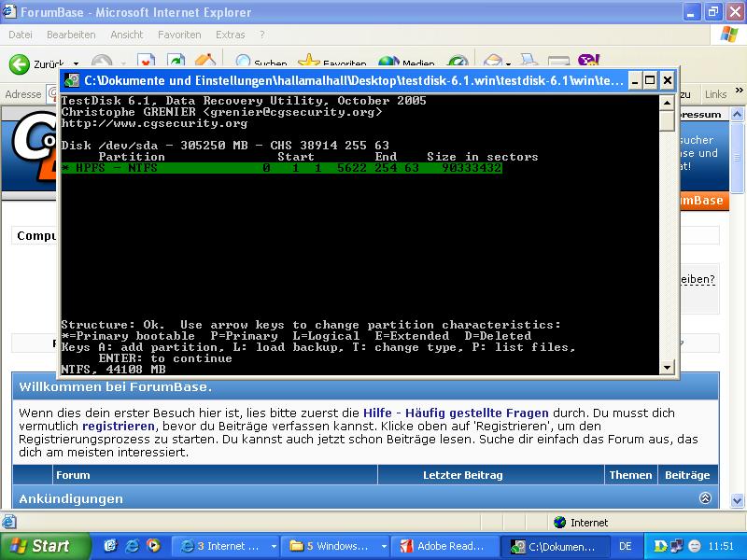Screen dimensions: 747x560
Task: Click the Themen column header
Action: coord(630,475)
